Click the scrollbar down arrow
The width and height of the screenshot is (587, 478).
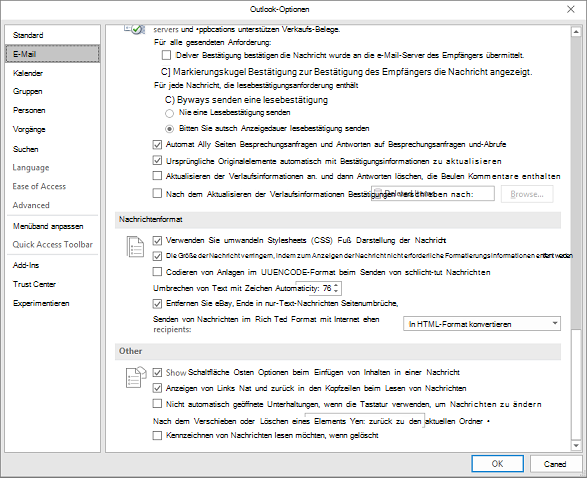tap(576, 445)
